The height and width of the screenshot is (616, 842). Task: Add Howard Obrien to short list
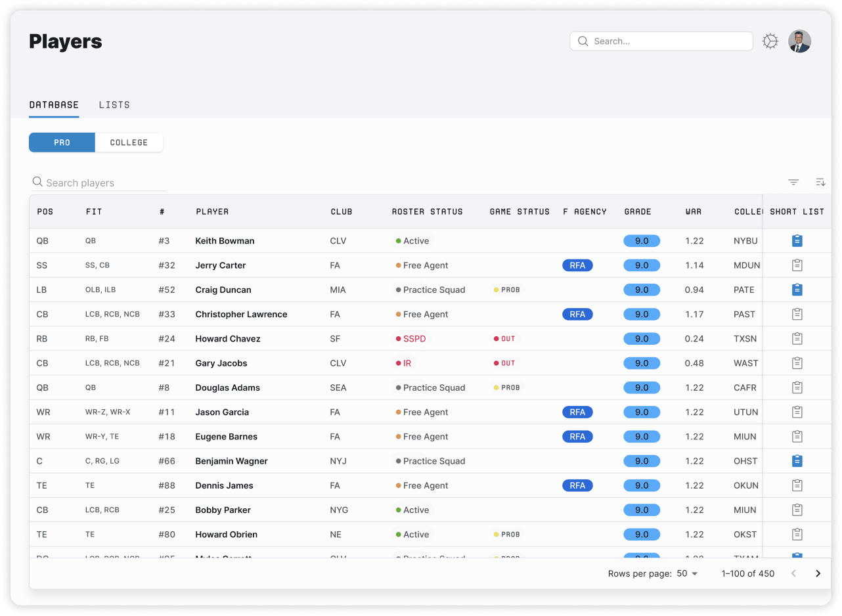click(797, 535)
